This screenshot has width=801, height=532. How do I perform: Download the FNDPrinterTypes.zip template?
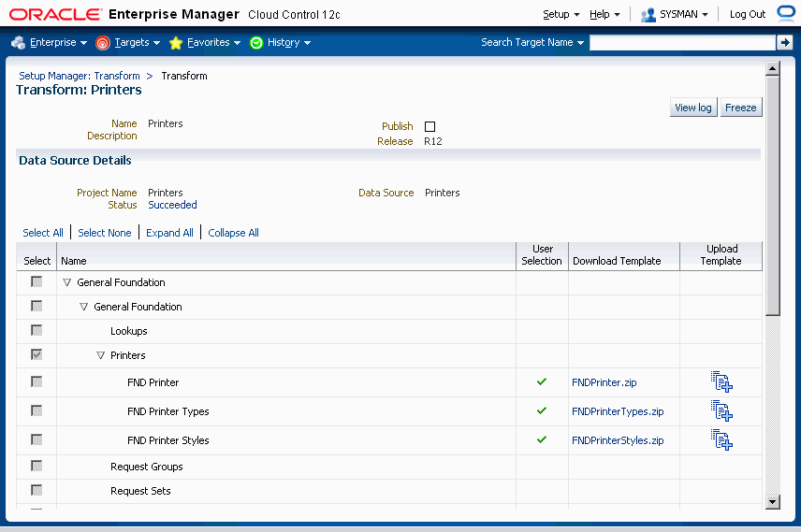tap(618, 411)
